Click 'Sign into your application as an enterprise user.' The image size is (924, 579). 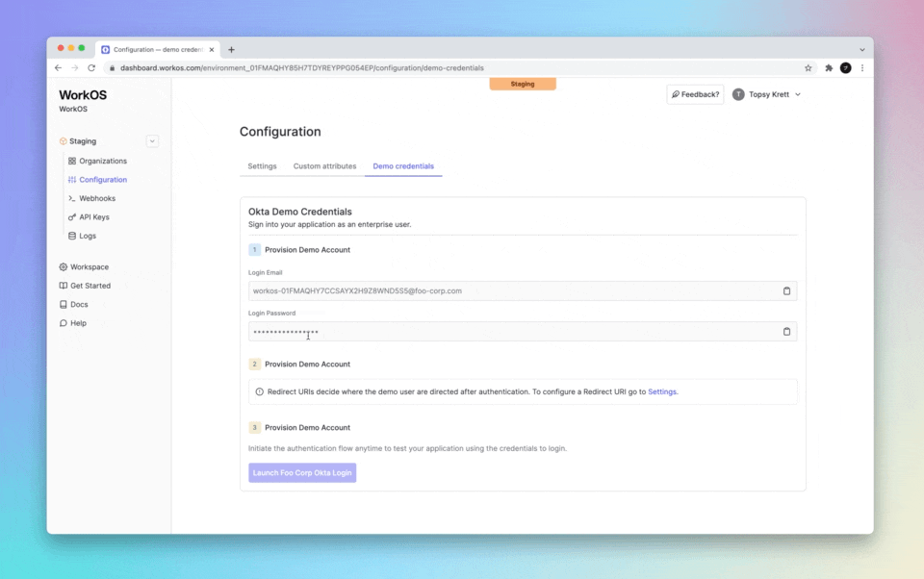click(x=329, y=224)
